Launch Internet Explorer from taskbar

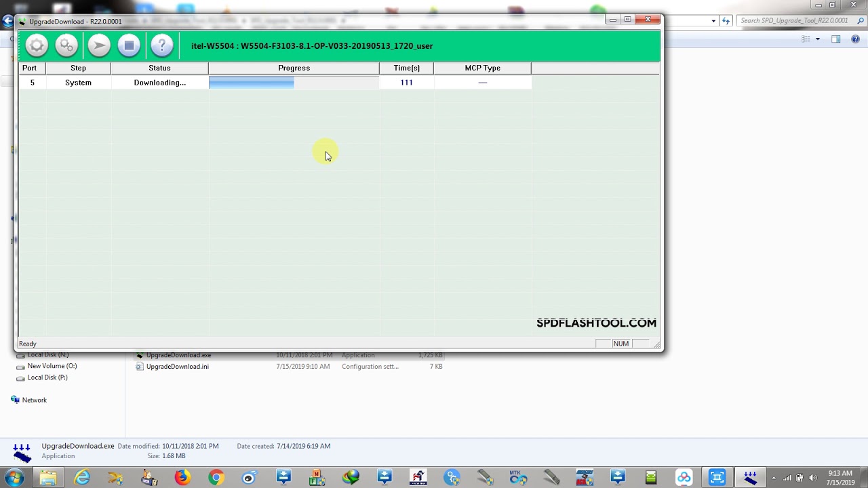(82, 478)
